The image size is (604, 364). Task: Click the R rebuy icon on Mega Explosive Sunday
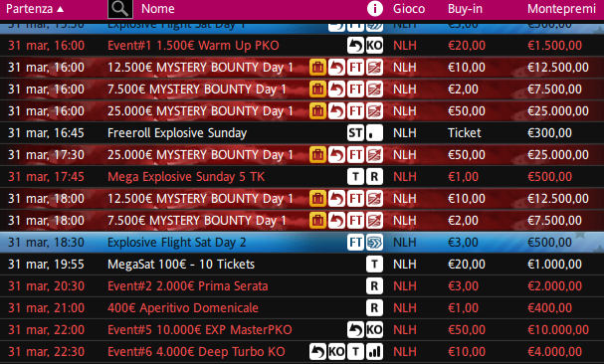pyautogui.click(x=374, y=177)
